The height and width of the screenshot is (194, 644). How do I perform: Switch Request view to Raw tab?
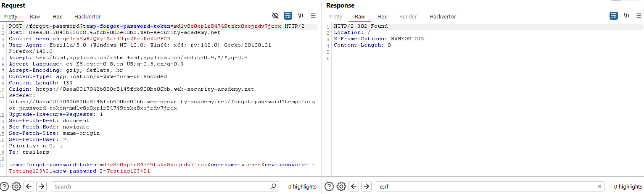click(35, 17)
